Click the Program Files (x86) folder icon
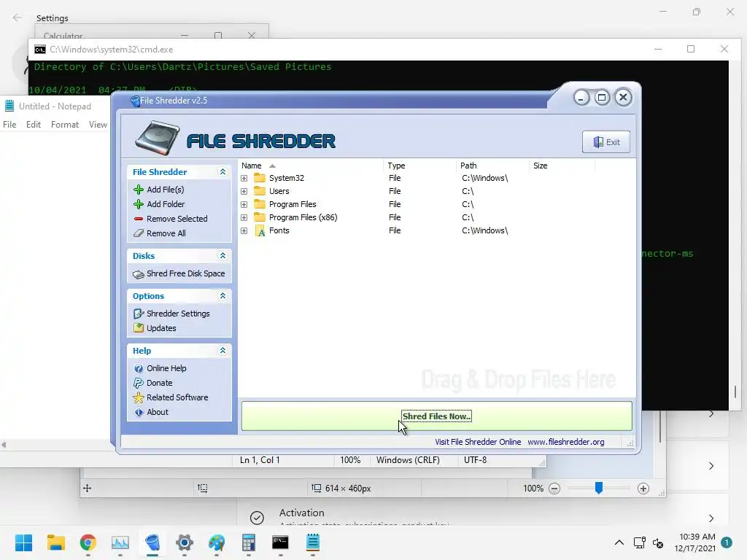Viewport: 747px width, 560px height. pyautogui.click(x=260, y=217)
